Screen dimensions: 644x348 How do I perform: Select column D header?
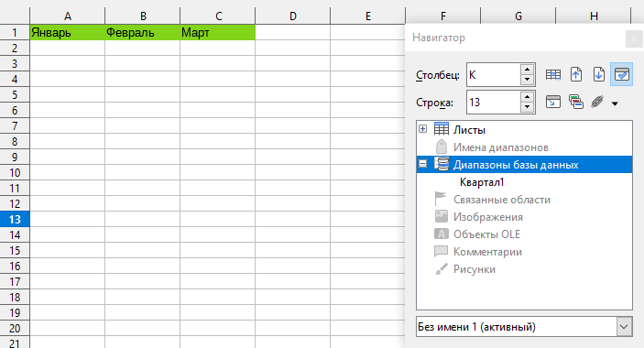coord(292,16)
